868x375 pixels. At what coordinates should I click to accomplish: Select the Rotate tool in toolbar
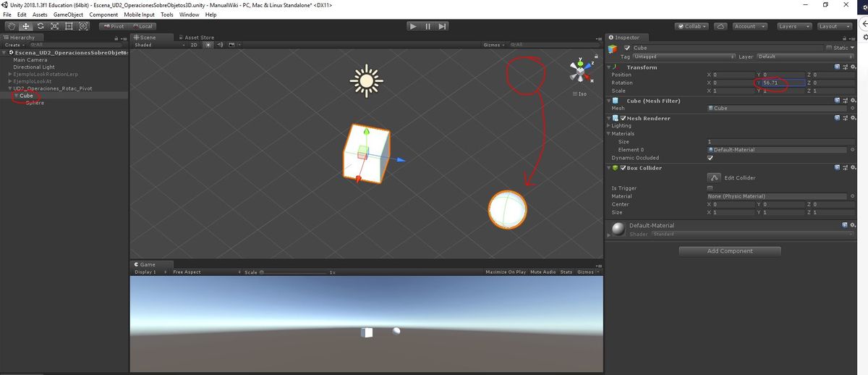[x=40, y=26]
